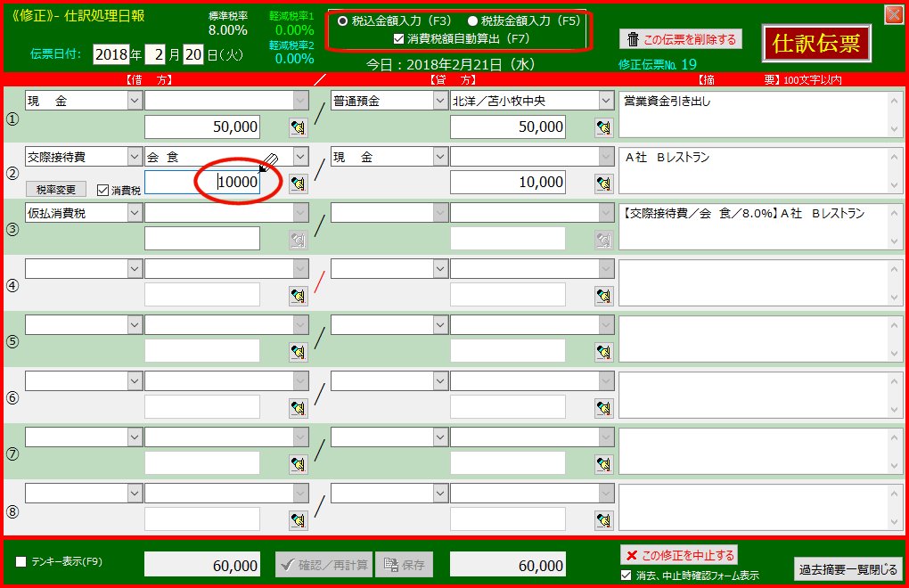Click この修正を中止する button

[x=679, y=556]
